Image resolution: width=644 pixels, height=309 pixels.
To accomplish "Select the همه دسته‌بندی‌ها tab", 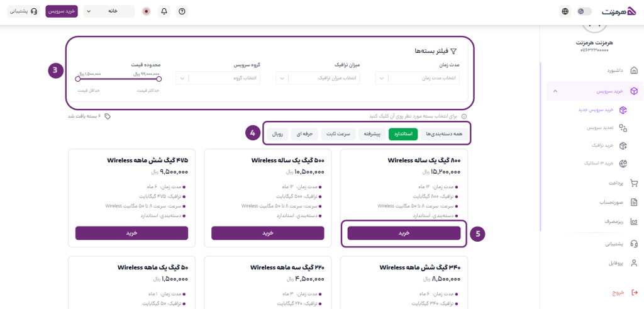I will [x=445, y=134].
